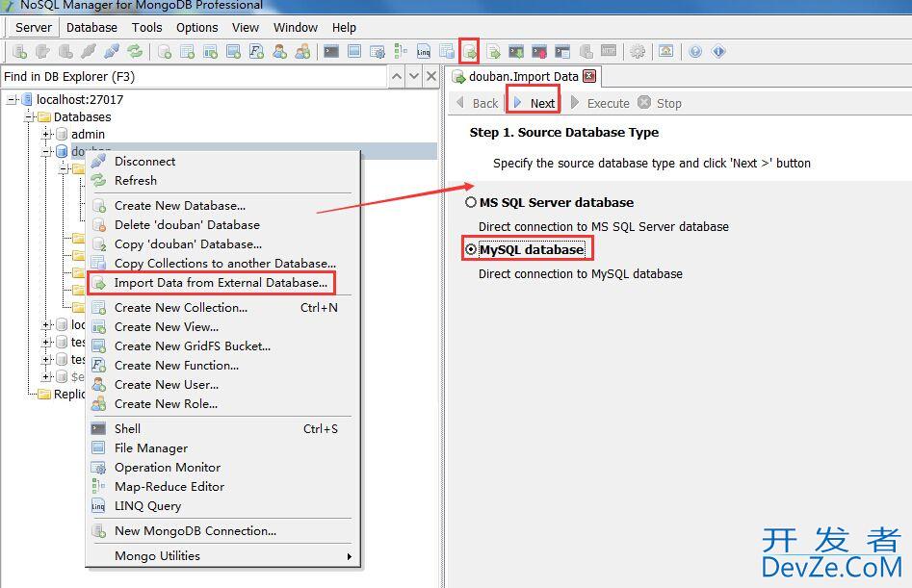Choose Refresh from the context menu
Viewport: 912px width, 588px height.
[x=222, y=181]
